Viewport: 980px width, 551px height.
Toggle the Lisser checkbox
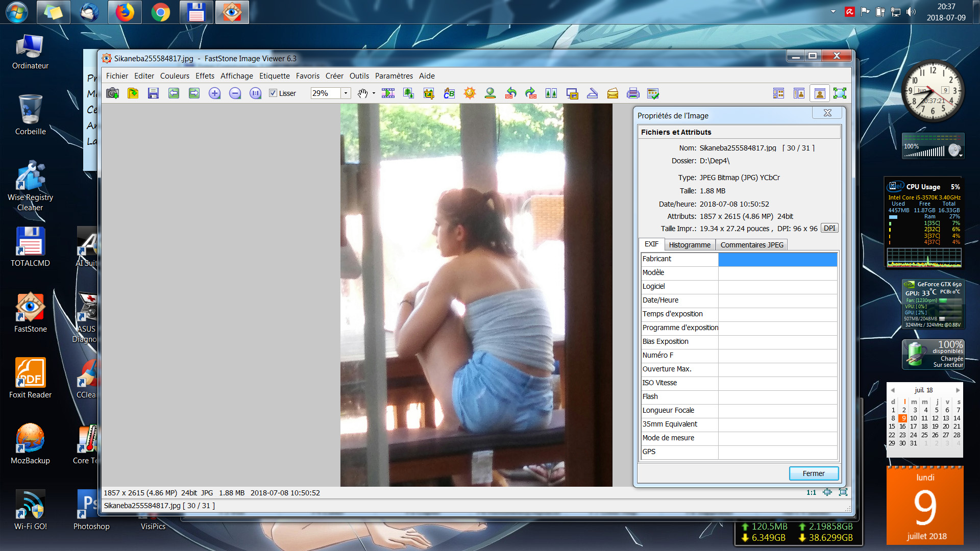pos(273,93)
